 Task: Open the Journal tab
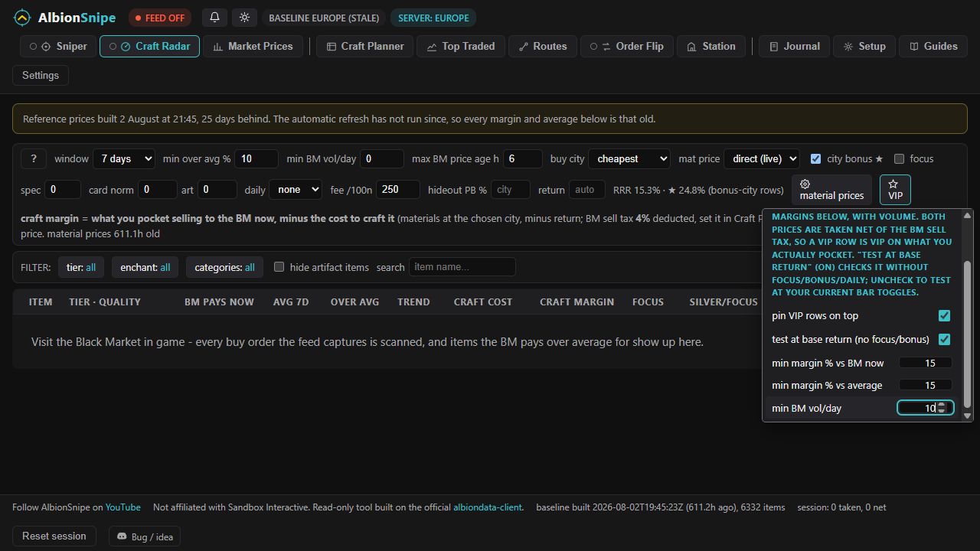[x=794, y=46]
